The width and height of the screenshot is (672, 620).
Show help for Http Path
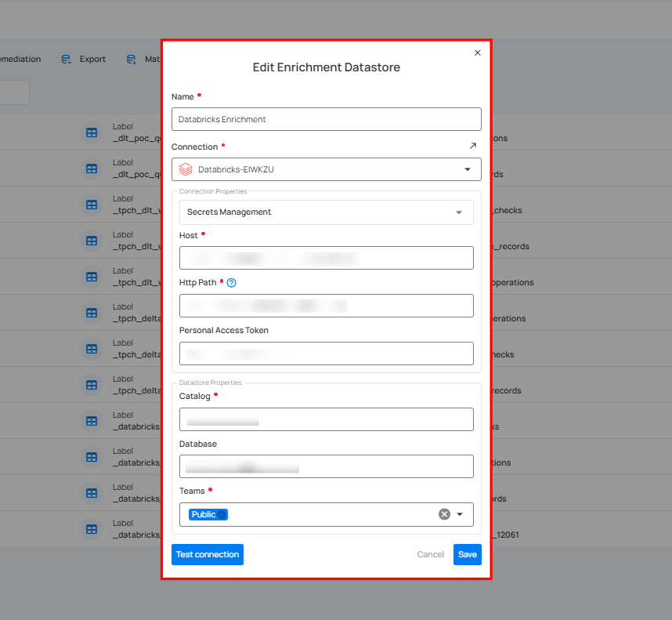point(231,282)
